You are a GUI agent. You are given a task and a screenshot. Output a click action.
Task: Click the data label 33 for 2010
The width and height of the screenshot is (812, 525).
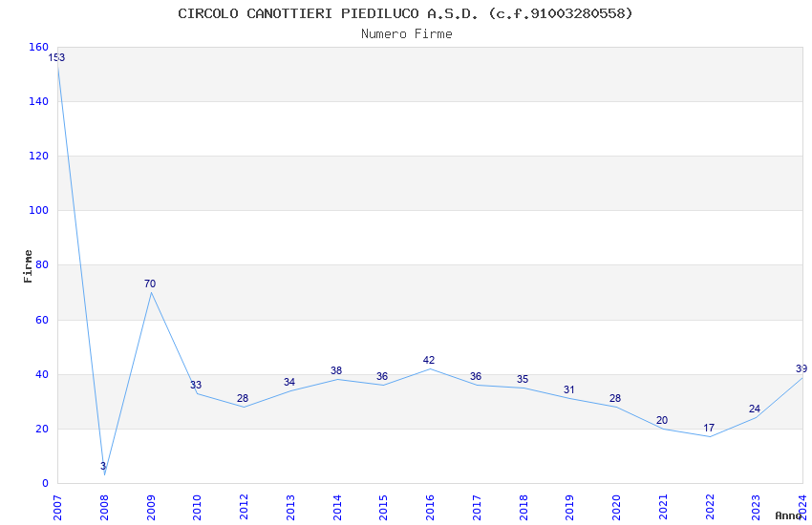[196, 385]
